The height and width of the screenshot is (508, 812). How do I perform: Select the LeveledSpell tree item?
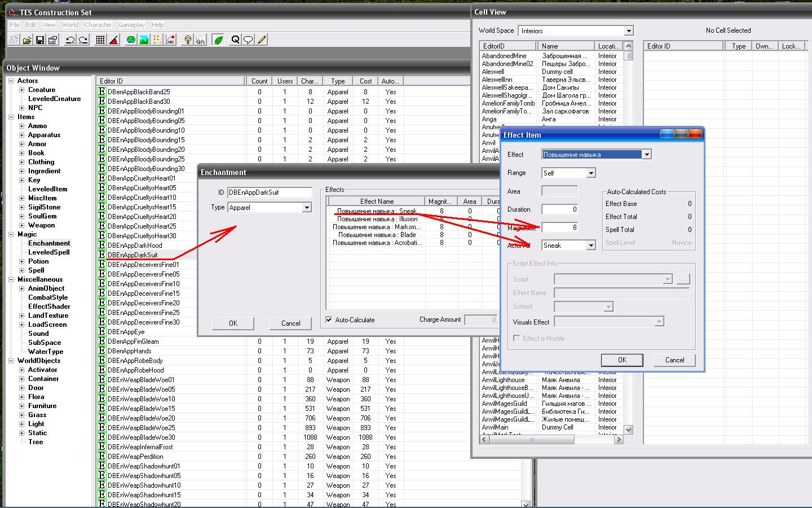point(49,252)
